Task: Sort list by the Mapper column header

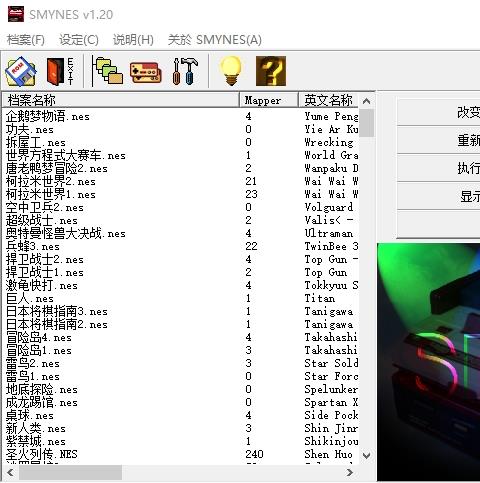Action: [269, 100]
